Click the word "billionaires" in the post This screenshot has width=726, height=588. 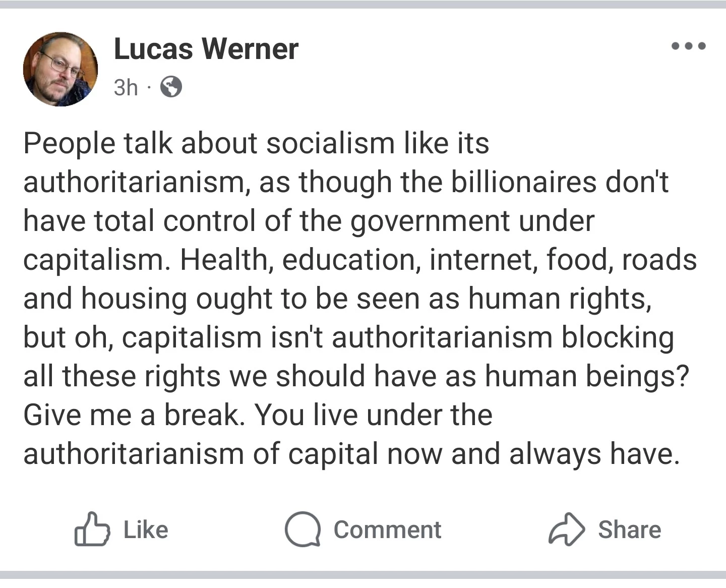point(523,182)
